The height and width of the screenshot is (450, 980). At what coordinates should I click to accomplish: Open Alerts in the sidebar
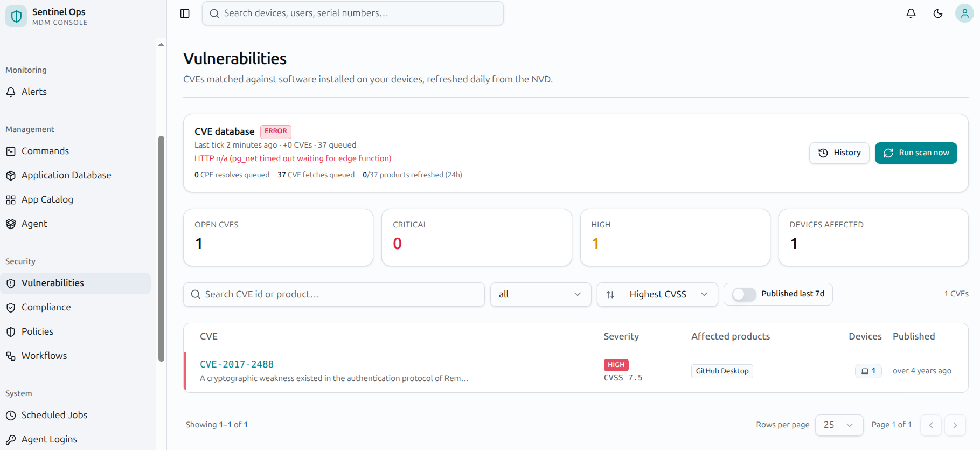pyautogui.click(x=75, y=92)
